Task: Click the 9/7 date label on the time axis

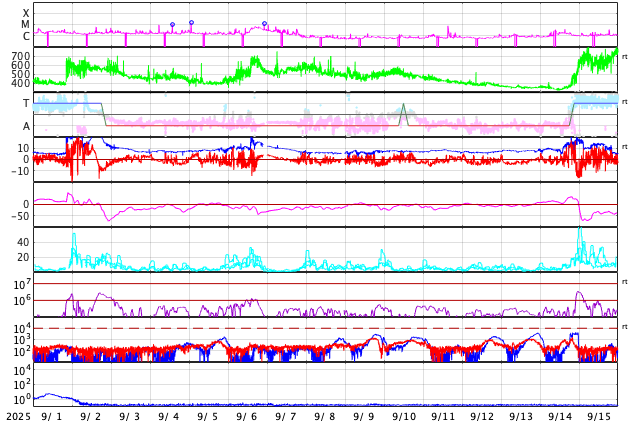Action: (286, 416)
